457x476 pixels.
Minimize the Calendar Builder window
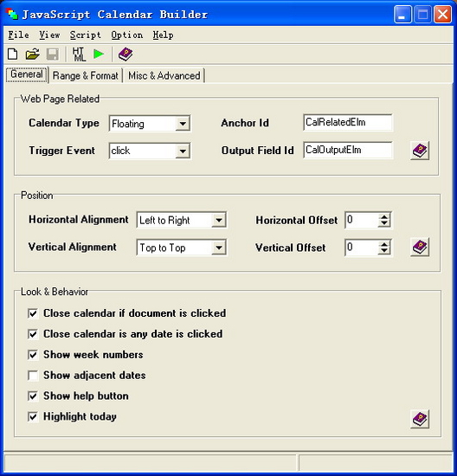[x=402, y=14]
